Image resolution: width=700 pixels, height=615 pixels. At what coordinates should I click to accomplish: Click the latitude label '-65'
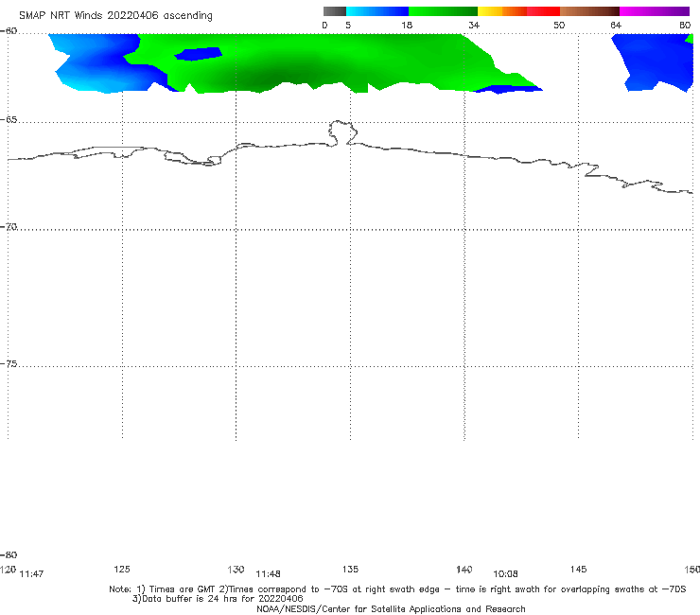click(x=9, y=120)
